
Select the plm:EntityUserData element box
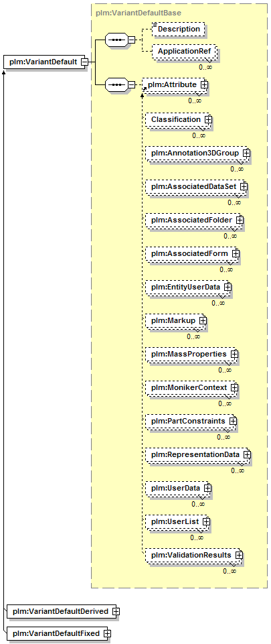188,287
